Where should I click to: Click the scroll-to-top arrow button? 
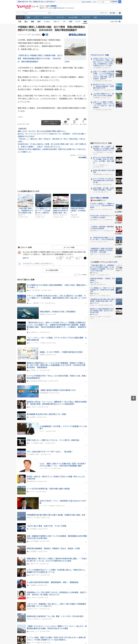(x=133, y=398)
